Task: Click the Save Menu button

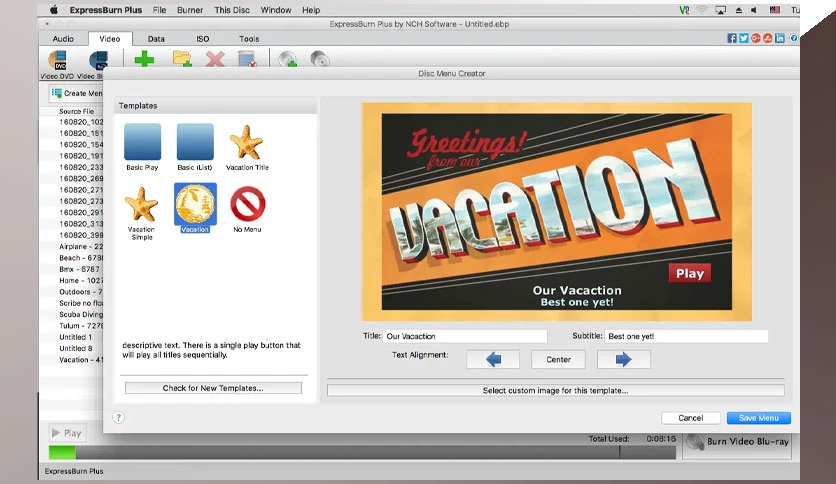Action: click(759, 418)
